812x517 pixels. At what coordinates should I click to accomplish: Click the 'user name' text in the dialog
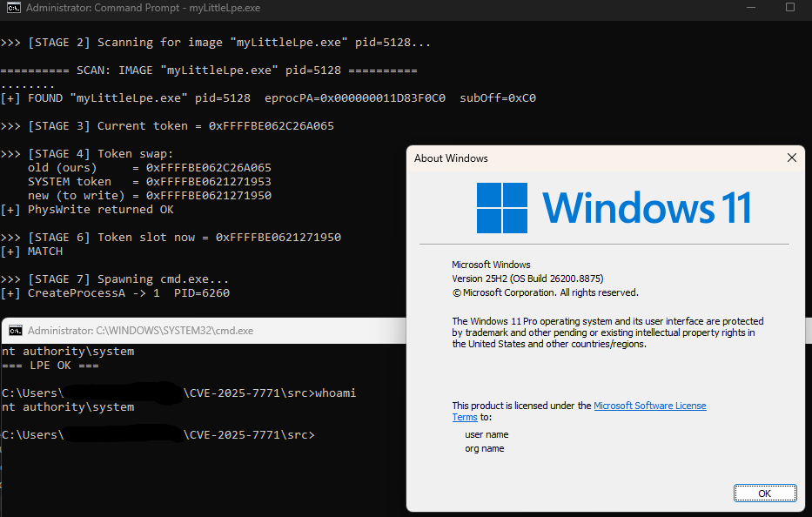[487, 434]
